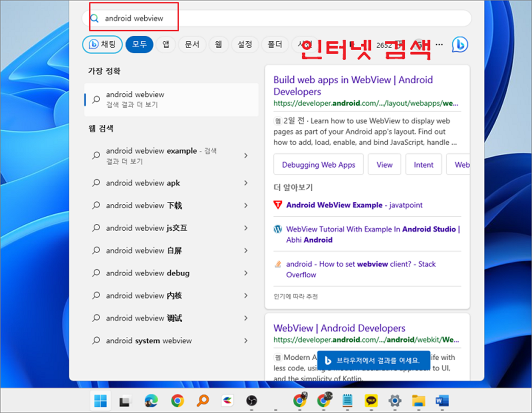Click the 'Debugging Web Apps' button

point(318,165)
